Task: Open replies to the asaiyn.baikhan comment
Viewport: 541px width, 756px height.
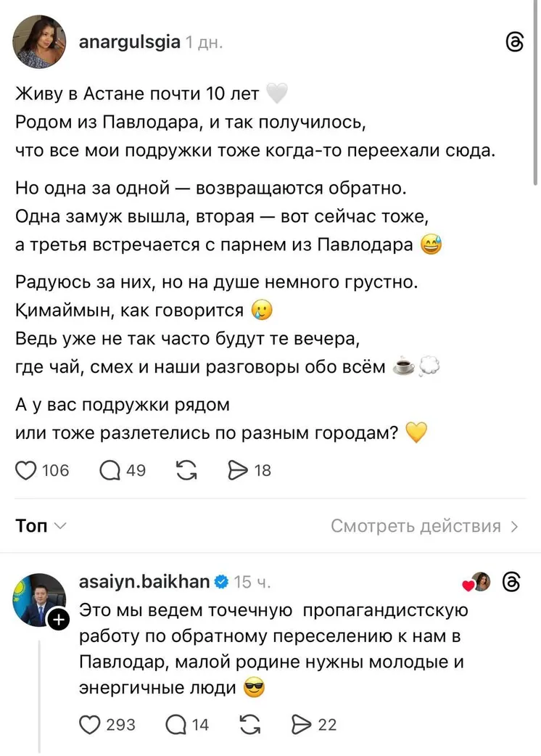Action: point(177,724)
